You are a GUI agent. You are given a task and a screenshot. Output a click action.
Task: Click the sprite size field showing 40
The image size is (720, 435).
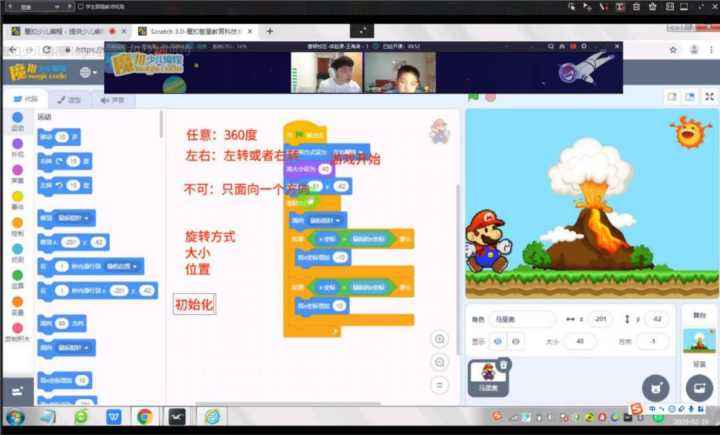[580, 341]
